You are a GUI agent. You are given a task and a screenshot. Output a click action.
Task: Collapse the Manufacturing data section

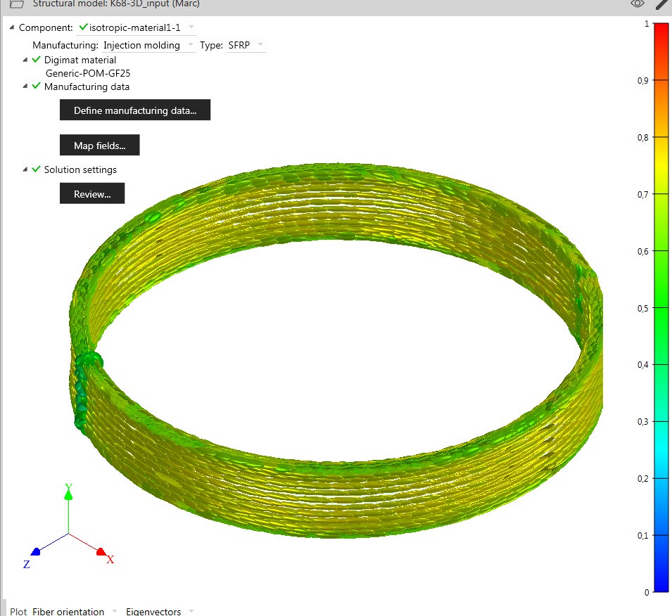(x=25, y=86)
